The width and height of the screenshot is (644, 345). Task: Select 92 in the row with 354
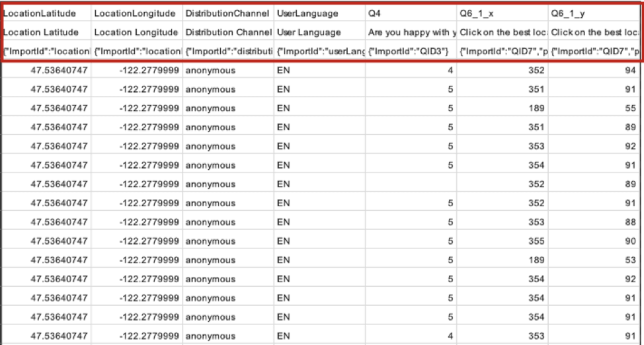[594, 279]
